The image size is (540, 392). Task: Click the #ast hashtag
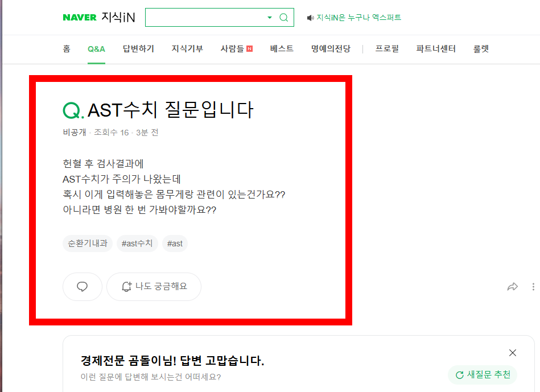click(175, 244)
